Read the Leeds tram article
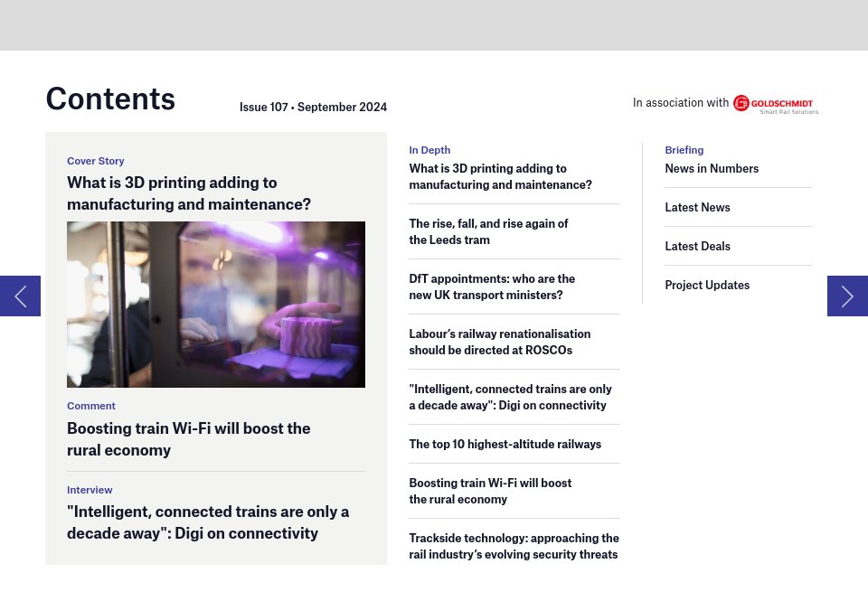This screenshot has width=868, height=592. point(488,231)
